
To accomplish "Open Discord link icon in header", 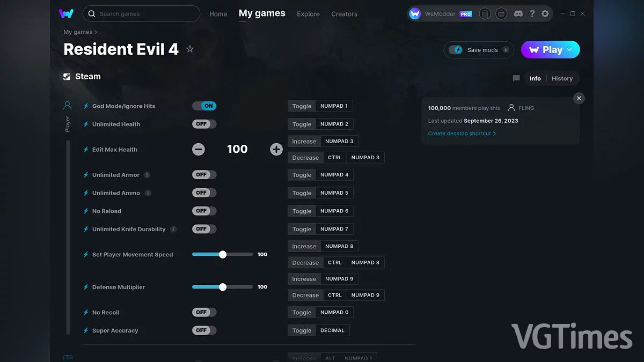I will point(518,13).
